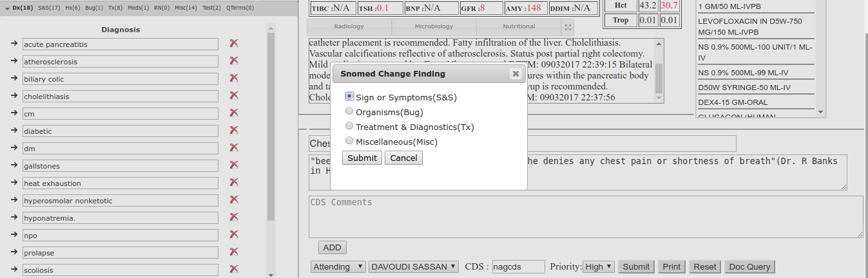Image resolution: width=868 pixels, height=278 pixels.
Task: Click into the CDS Comments text area
Action: click(585, 217)
